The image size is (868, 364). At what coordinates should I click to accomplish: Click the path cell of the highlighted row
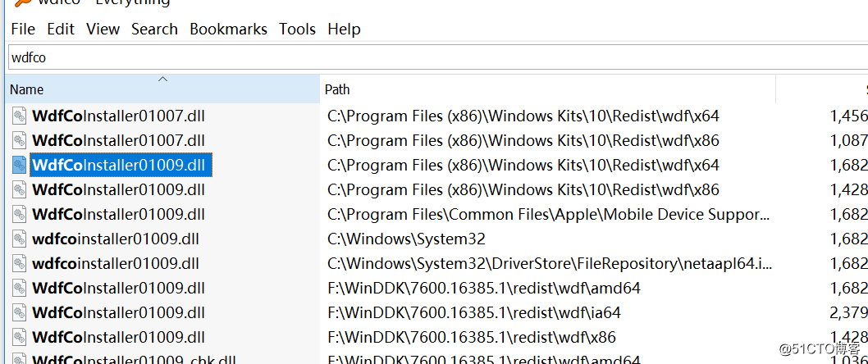(523, 165)
